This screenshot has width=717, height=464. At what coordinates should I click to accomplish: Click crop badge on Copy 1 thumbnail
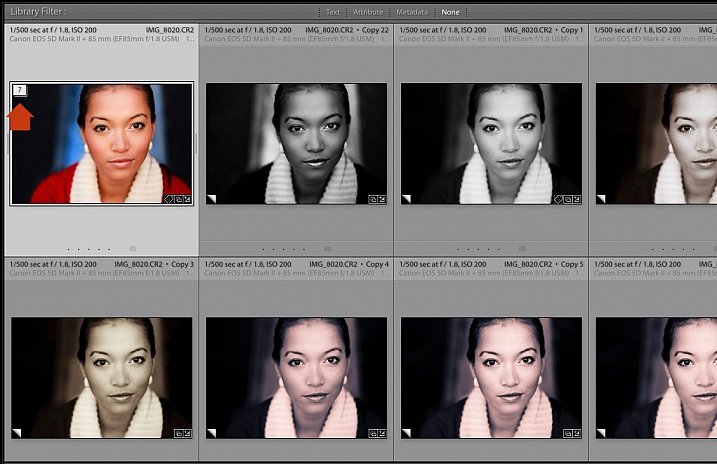point(568,199)
